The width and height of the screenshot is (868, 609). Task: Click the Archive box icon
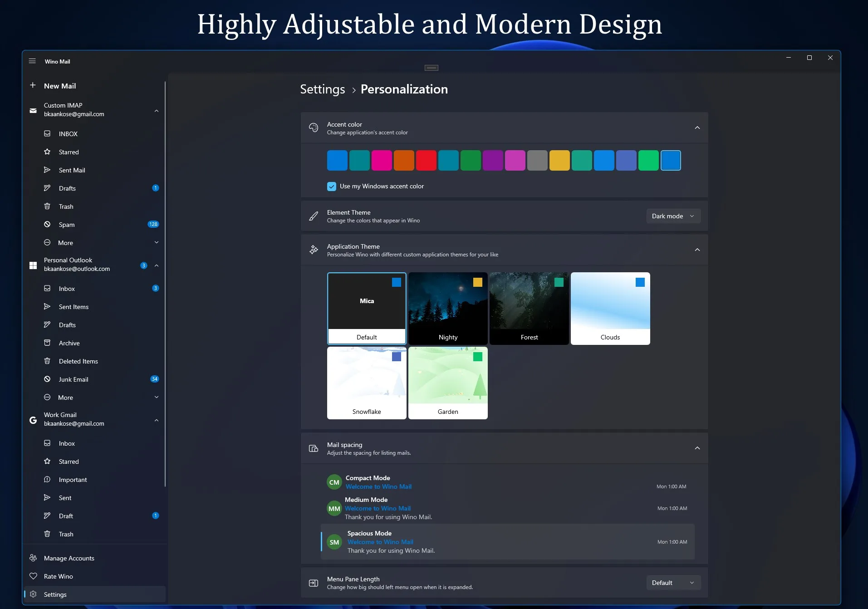coord(47,343)
